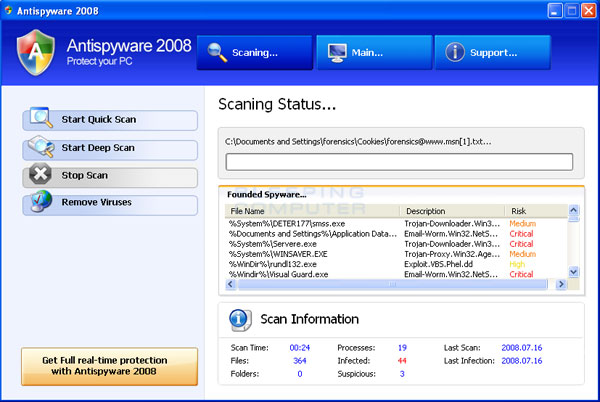The image size is (600, 402).
Task: Click the left arrow of horizontal scrollbar
Action: point(230,284)
